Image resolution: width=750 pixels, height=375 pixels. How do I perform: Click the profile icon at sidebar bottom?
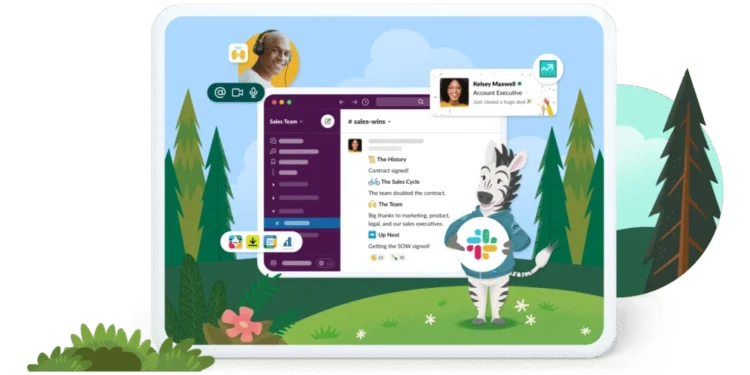tap(273, 263)
